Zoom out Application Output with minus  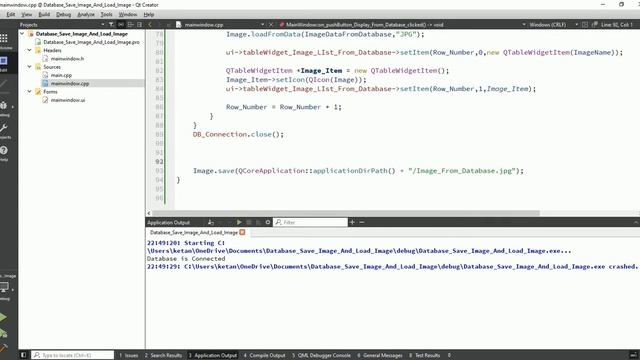coord(362,222)
